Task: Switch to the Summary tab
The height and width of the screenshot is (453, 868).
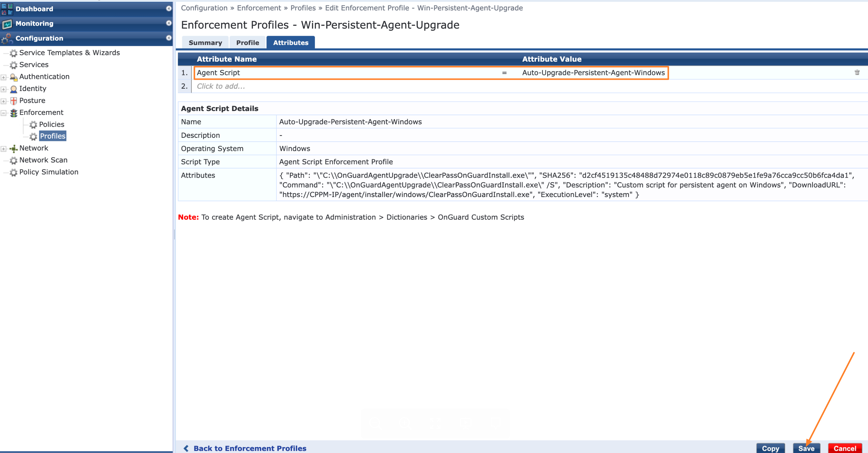Action: point(205,43)
